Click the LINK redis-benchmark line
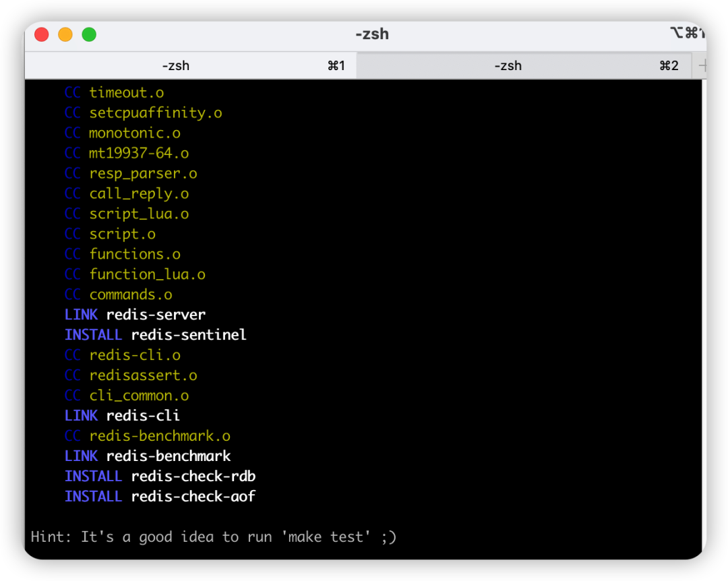Screen dimensions: 728x581 (148, 456)
